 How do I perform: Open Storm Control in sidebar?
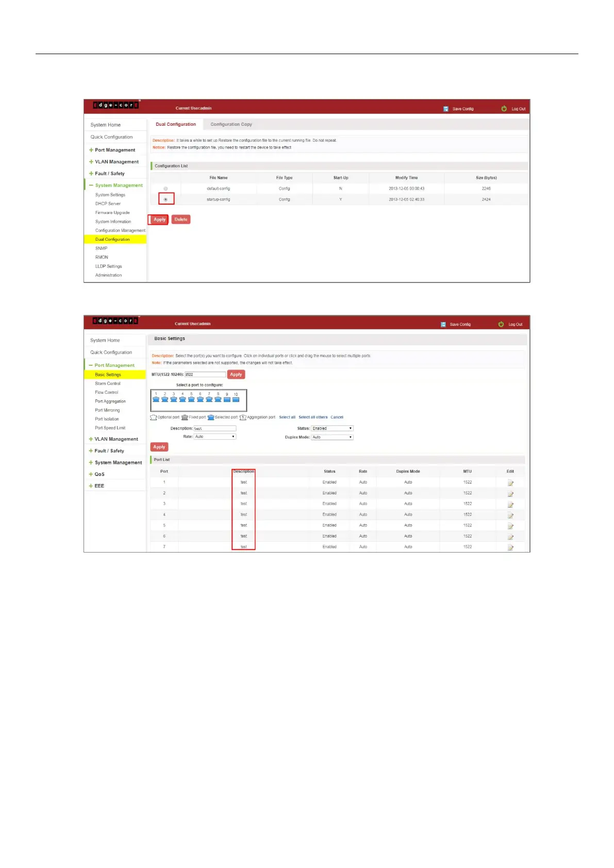(x=108, y=383)
